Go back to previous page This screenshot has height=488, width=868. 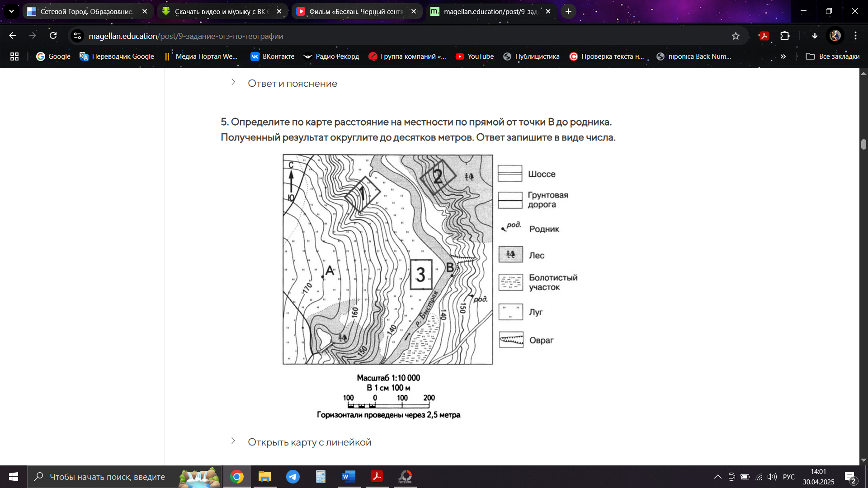click(x=12, y=36)
